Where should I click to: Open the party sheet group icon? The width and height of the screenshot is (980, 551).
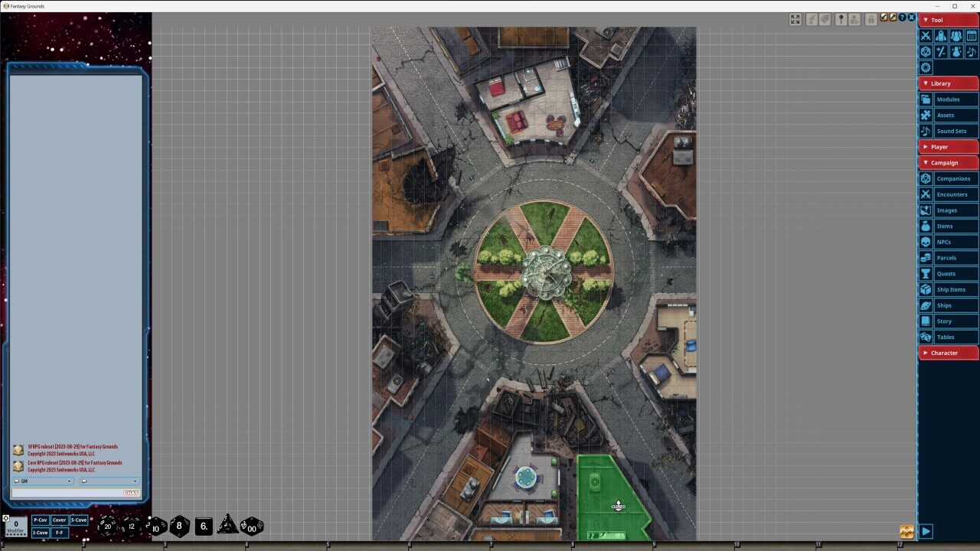point(955,35)
